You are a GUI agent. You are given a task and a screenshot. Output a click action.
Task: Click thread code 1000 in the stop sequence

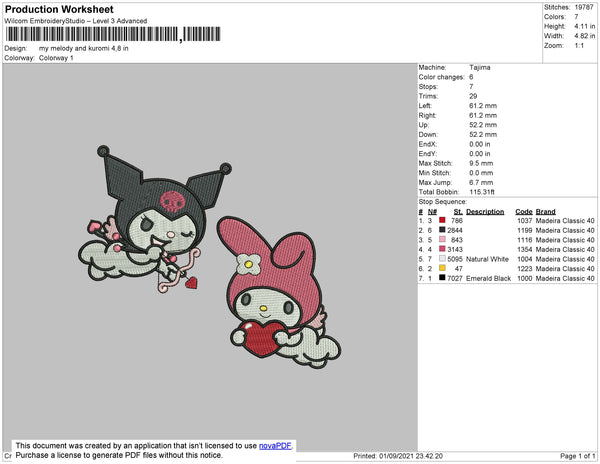tap(525, 278)
